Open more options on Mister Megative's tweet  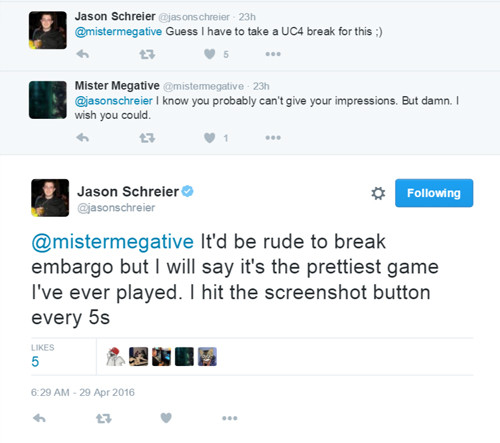[x=273, y=138]
